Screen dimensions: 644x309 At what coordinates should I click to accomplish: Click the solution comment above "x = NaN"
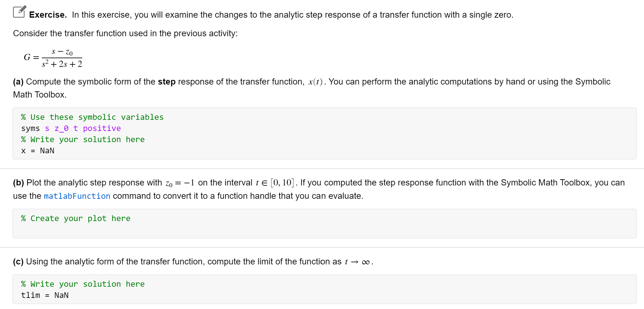tap(83, 140)
